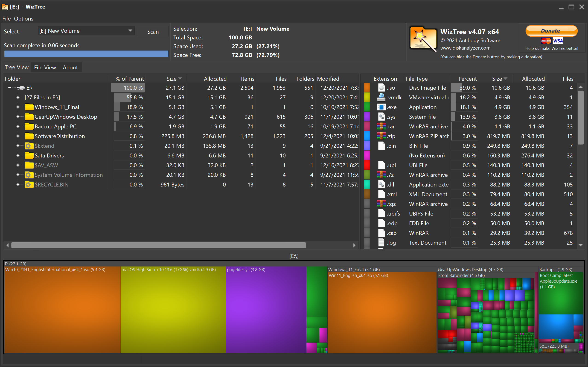Click the .rar WinRAR archive icon
The width and height of the screenshot is (588, 367).
click(x=381, y=127)
